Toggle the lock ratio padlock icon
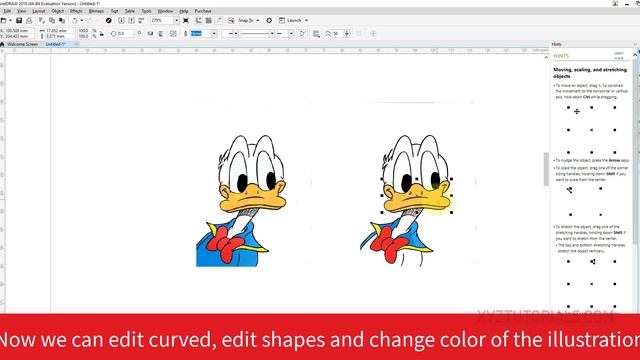This screenshot has width=640, height=360. click(x=102, y=33)
